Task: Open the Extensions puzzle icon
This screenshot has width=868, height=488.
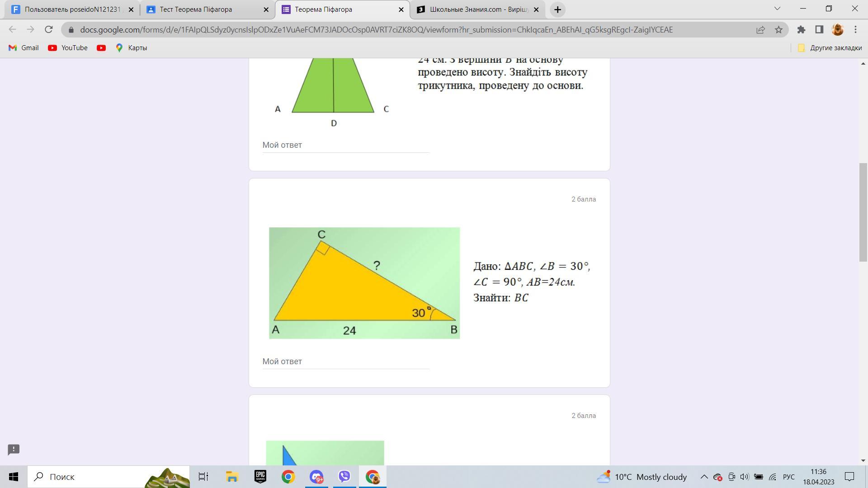Action: (x=801, y=30)
